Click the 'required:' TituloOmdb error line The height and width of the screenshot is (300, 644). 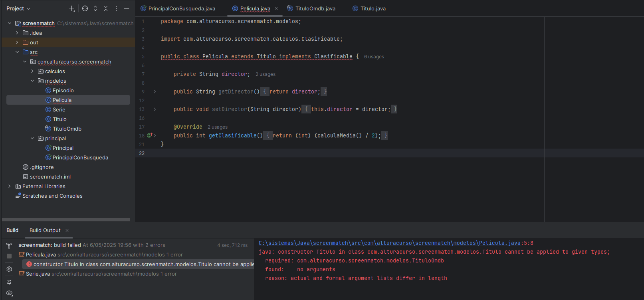pyautogui.click(x=355, y=260)
